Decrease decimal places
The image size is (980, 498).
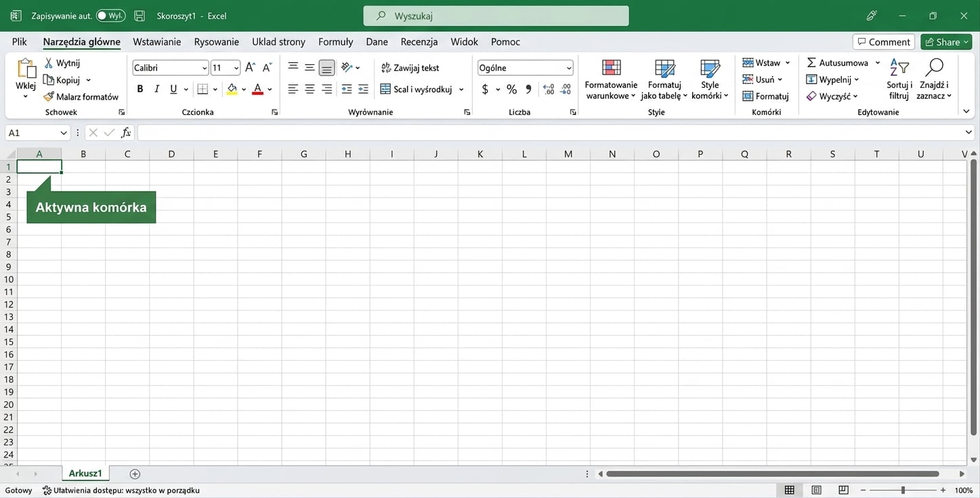click(566, 89)
